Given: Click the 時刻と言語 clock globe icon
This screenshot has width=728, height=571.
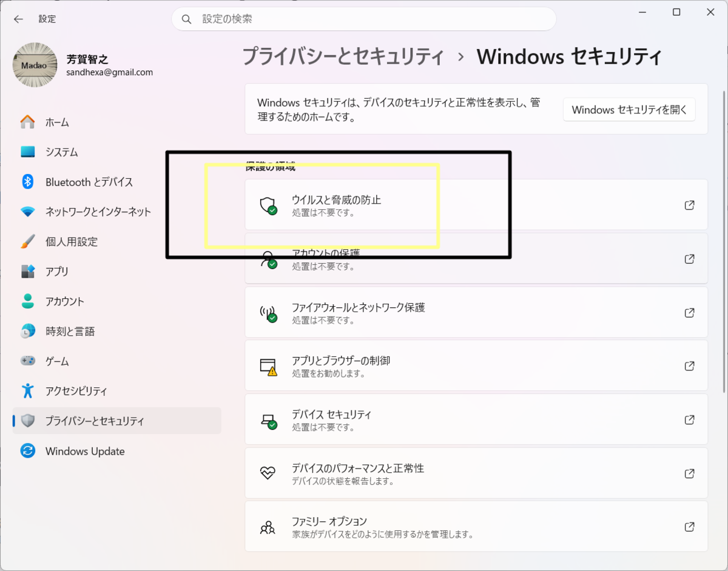Looking at the screenshot, I should click(28, 331).
